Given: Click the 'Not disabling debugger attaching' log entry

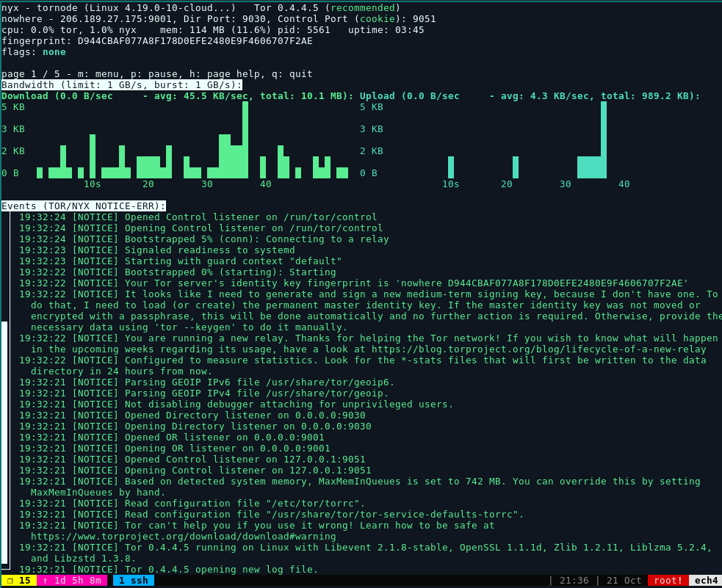Looking at the screenshot, I should 237,404.
